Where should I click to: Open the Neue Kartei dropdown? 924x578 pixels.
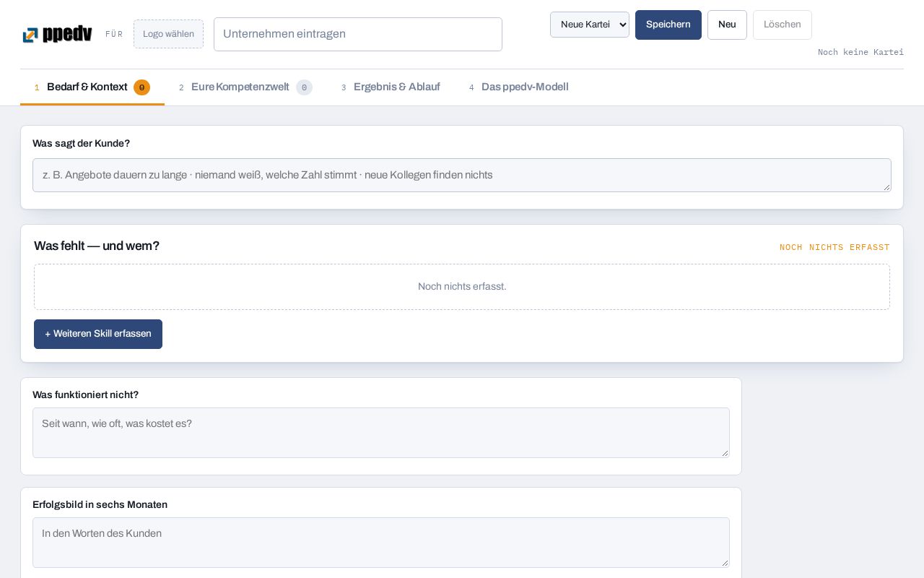coord(590,25)
